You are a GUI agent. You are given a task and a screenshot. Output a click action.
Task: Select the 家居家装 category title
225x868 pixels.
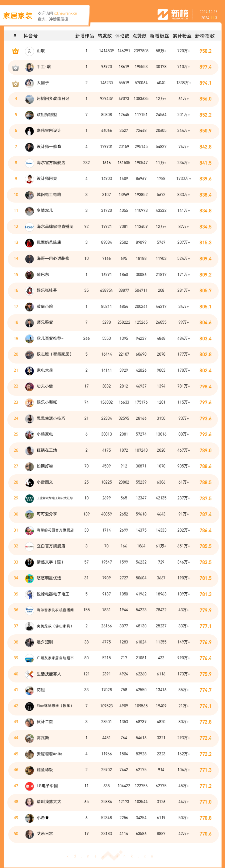tap(17, 15)
